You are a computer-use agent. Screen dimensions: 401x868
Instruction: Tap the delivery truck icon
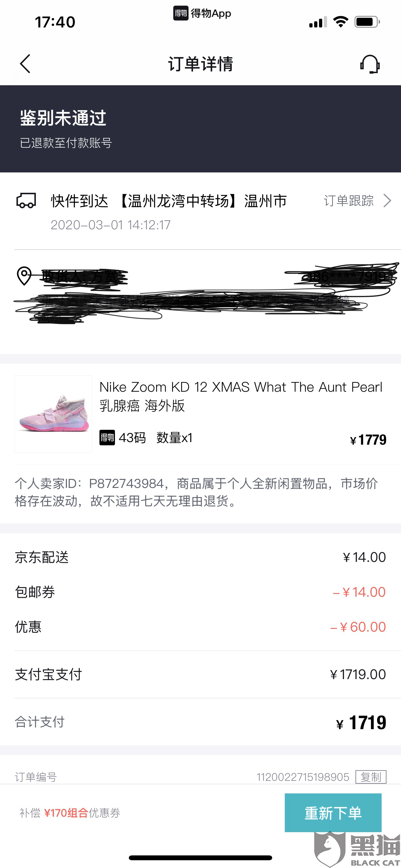coord(26,201)
